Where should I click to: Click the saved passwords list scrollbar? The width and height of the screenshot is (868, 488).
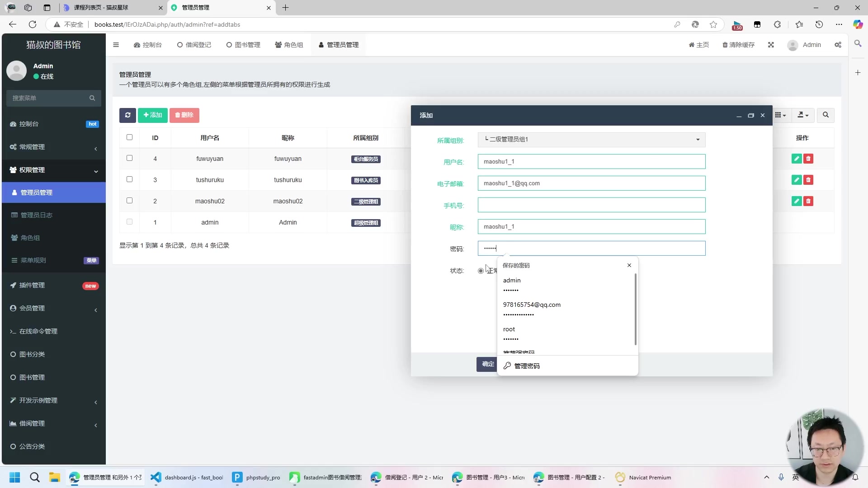pyautogui.click(x=636, y=310)
